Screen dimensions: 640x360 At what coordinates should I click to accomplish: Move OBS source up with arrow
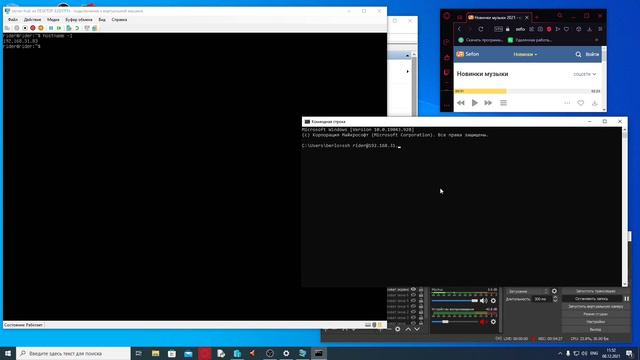pos(408,329)
